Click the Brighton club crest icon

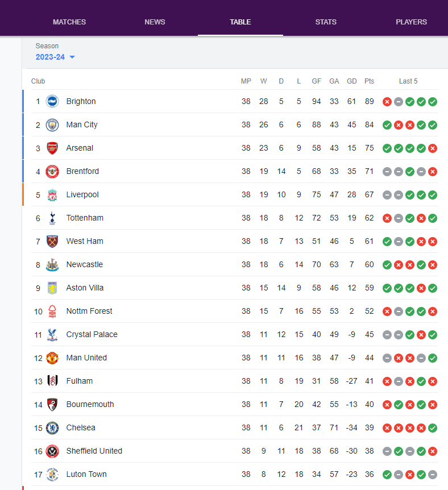coord(52,101)
